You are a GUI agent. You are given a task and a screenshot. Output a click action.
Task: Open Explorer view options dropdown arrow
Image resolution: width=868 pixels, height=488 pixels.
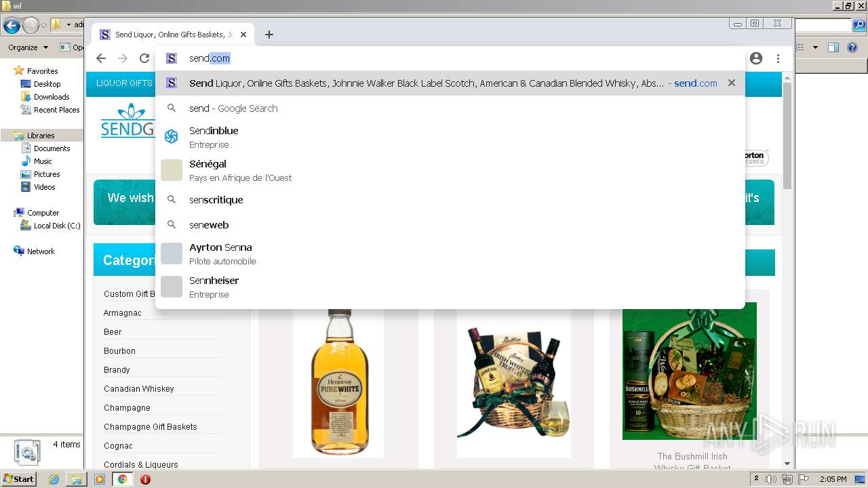click(815, 47)
